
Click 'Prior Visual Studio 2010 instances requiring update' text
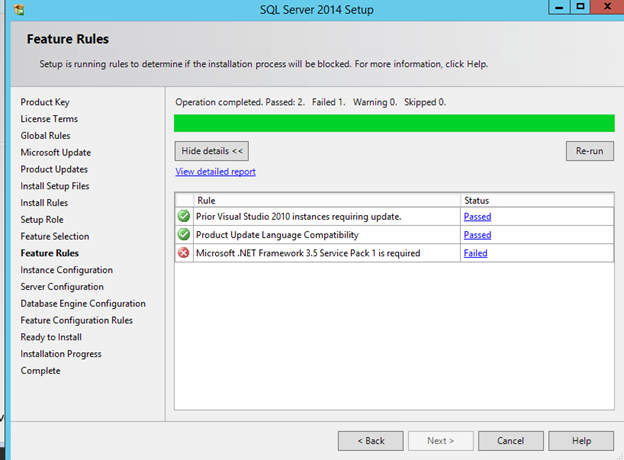tap(298, 216)
